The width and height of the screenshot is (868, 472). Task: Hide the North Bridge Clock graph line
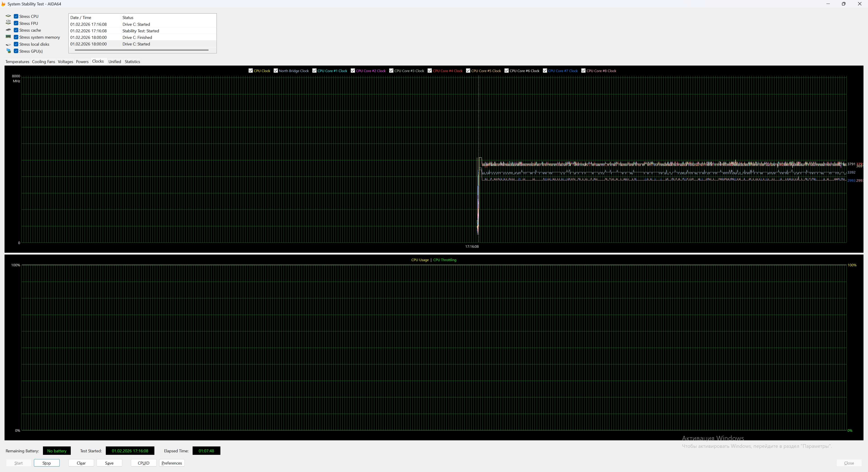click(x=276, y=71)
